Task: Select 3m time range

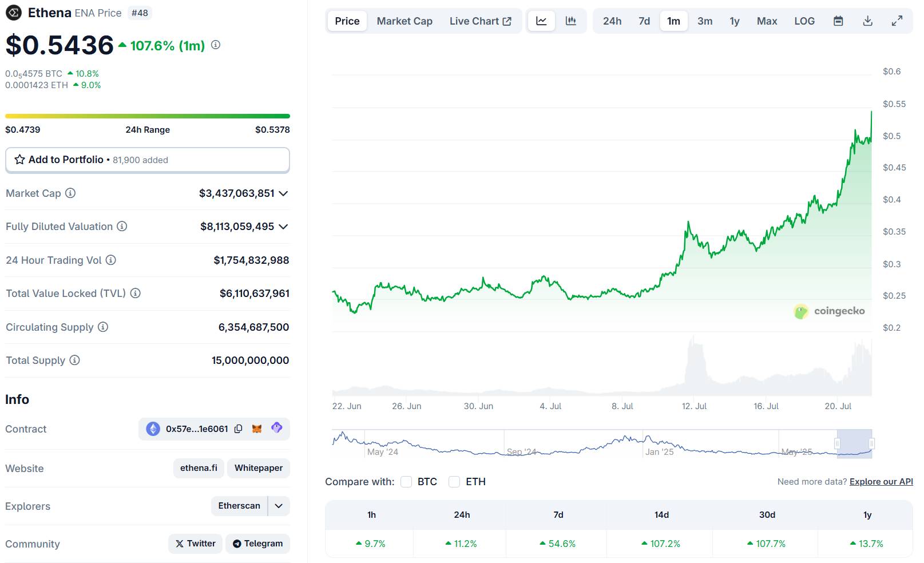Action: [x=705, y=21]
